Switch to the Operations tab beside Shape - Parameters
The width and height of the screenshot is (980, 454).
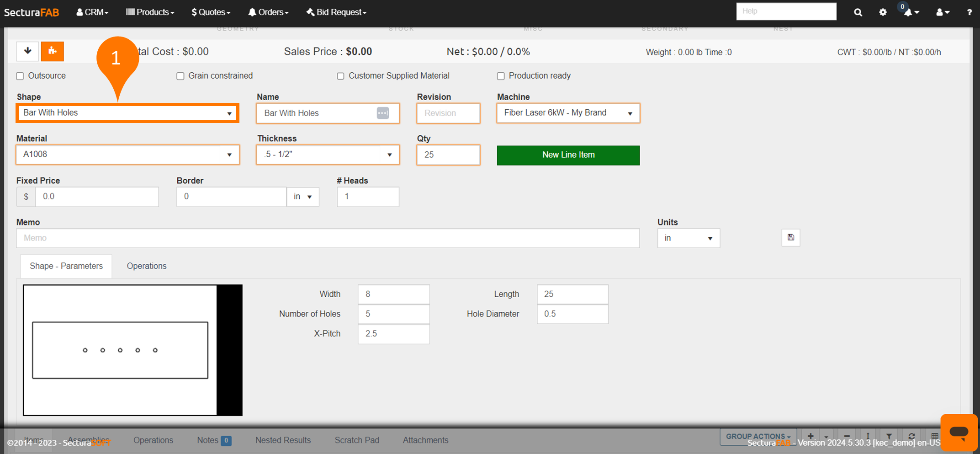(147, 266)
